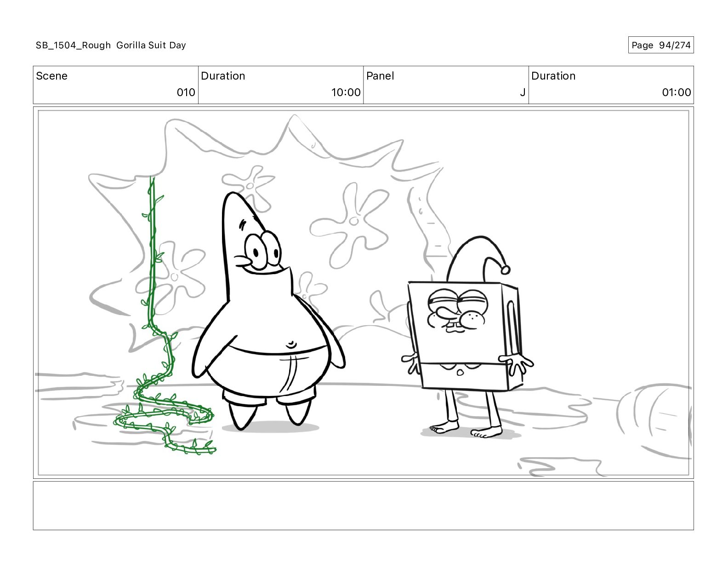Click the 'Panel' header label

pyautogui.click(x=380, y=76)
